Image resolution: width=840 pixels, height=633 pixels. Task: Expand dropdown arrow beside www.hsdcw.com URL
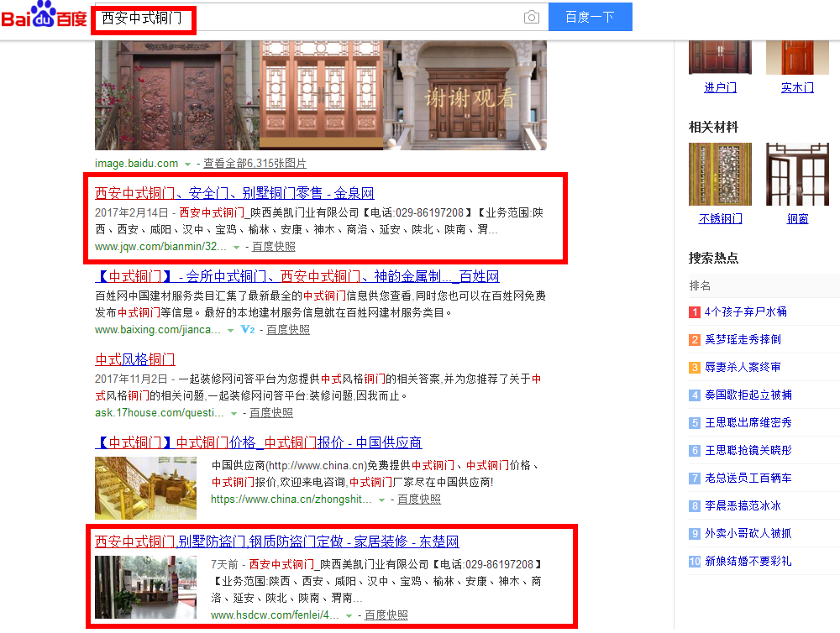pyautogui.click(x=349, y=616)
